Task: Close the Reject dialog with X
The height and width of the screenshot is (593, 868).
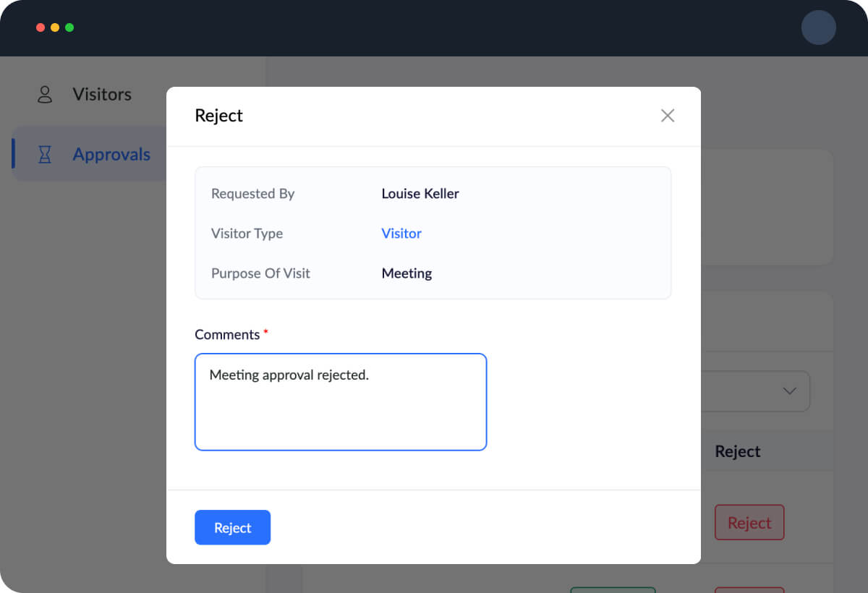Action: 668,116
